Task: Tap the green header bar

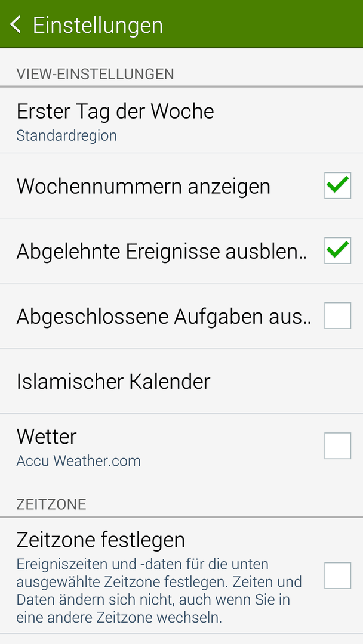Action: [181, 24]
